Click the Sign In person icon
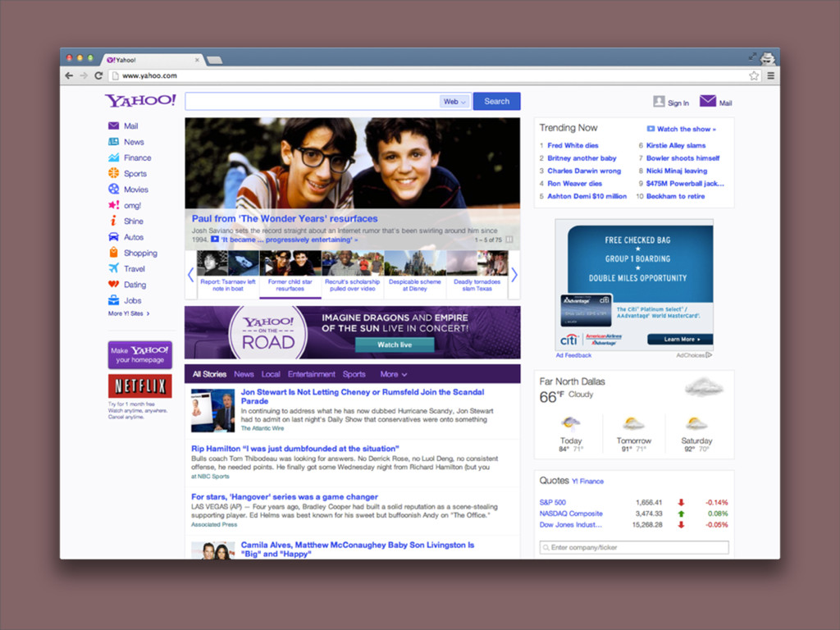Screen dimensions: 840x630 click(659, 101)
